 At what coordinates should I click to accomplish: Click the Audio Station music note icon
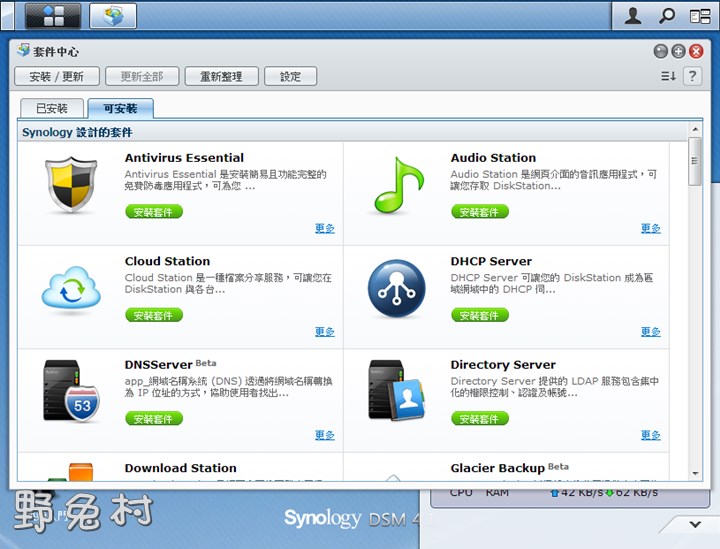click(x=398, y=185)
